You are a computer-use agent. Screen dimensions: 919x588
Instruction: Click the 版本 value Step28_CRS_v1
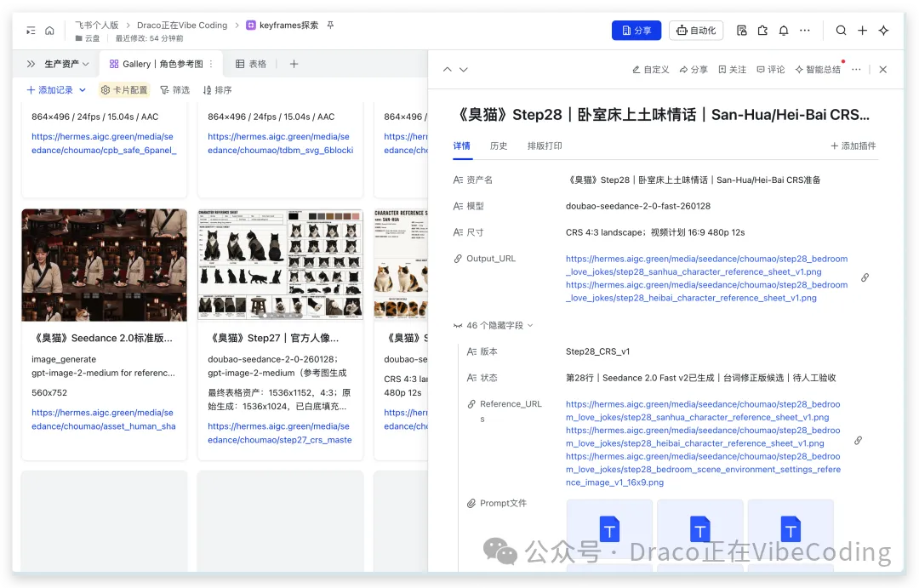point(597,351)
